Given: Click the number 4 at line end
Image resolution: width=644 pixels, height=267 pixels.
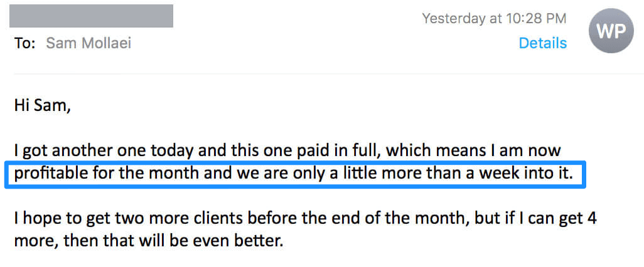Looking at the screenshot, I should 591,218.
